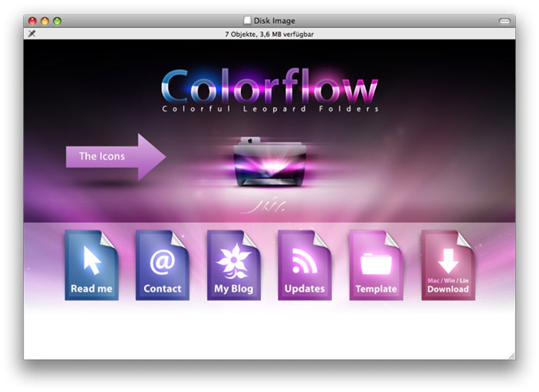
Task: Click the Colorflow logo text
Action: (x=269, y=87)
